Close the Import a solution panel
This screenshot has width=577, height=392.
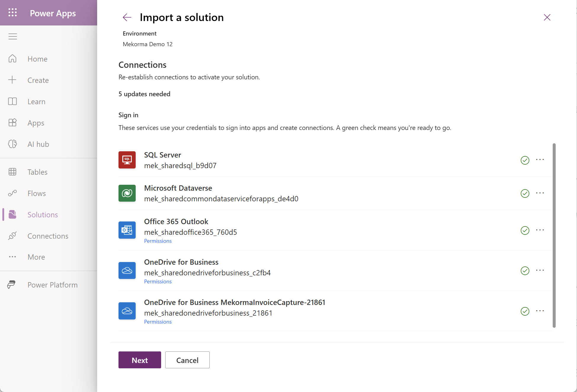[x=547, y=17]
